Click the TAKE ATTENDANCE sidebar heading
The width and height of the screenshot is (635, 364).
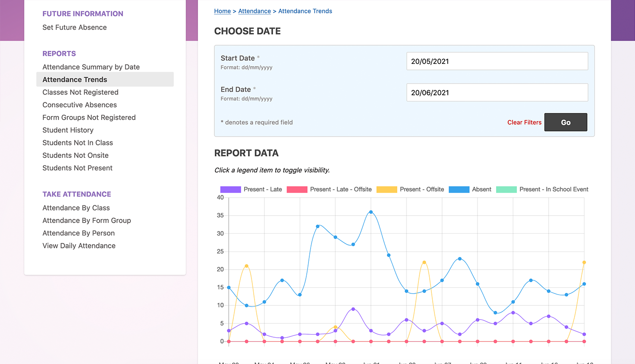pos(77,194)
